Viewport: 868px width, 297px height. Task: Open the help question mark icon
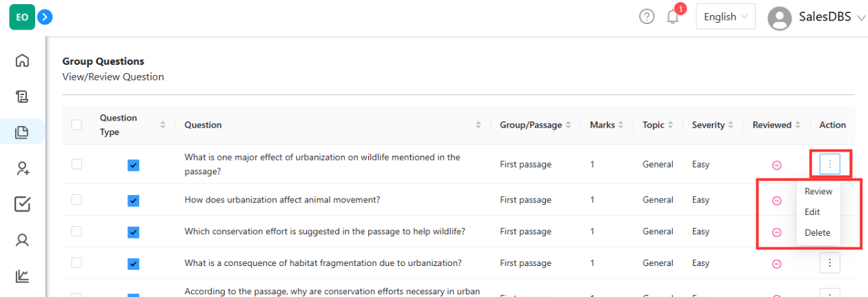click(x=647, y=17)
